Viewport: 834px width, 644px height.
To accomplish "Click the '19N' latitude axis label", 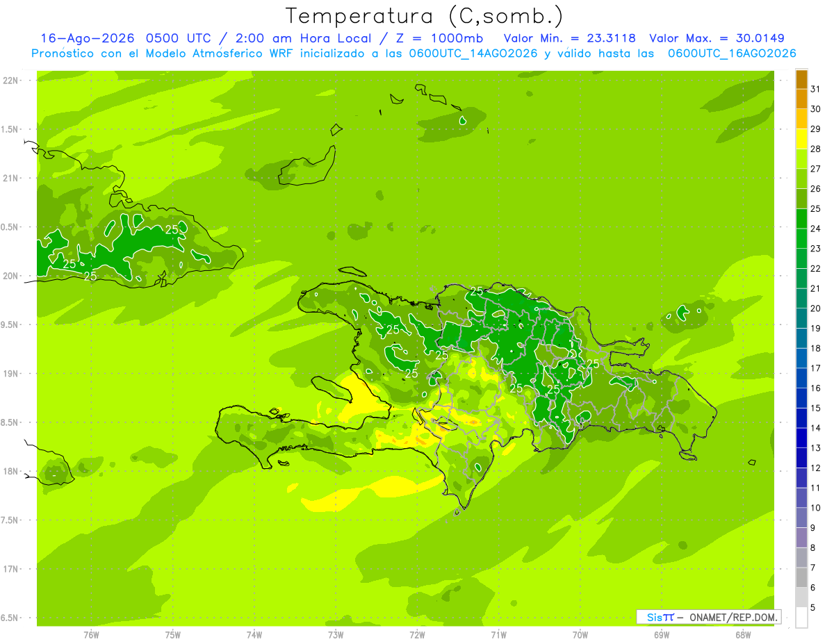I will pyautogui.click(x=11, y=373).
